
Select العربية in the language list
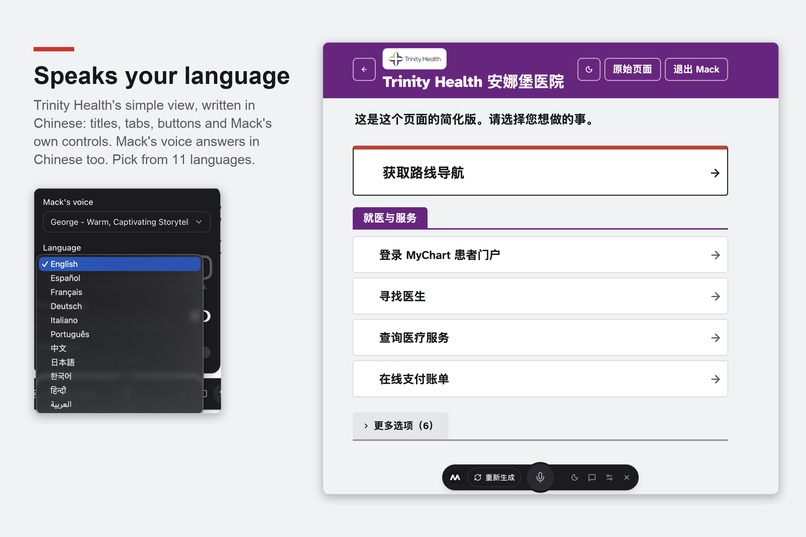(x=120, y=404)
